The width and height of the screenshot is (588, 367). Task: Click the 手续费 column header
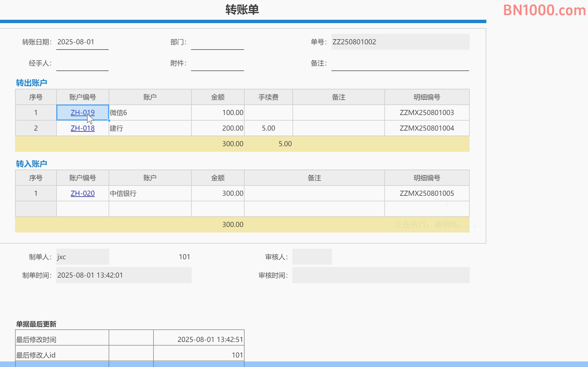click(x=269, y=97)
